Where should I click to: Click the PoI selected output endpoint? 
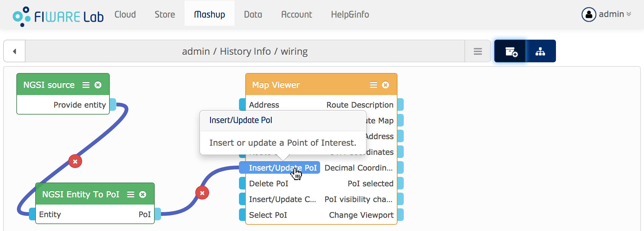point(370,183)
